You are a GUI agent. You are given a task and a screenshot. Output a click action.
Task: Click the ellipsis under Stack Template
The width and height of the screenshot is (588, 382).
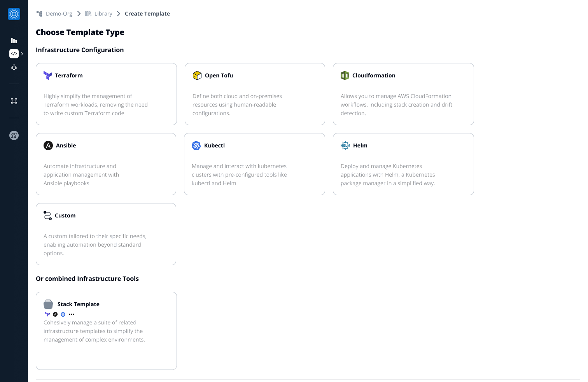point(72,314)
